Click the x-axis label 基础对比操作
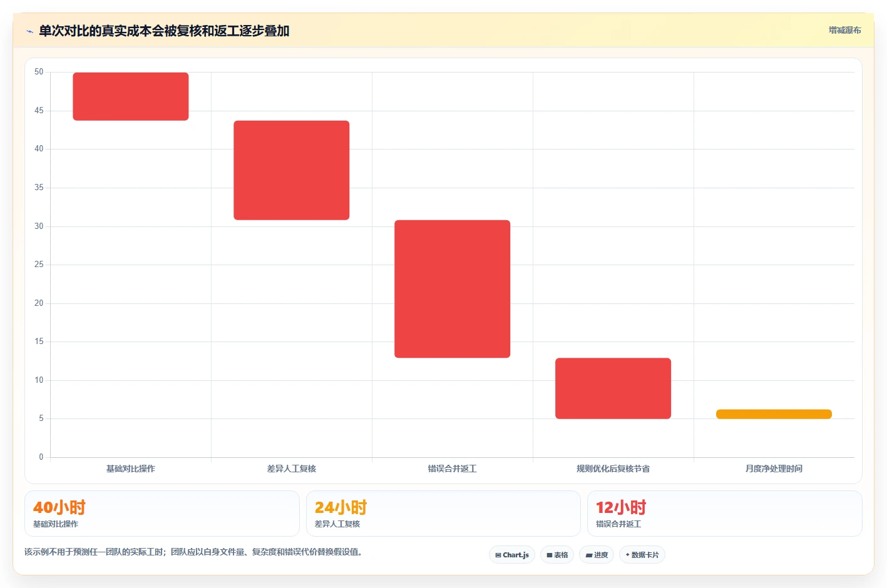 pos(131,469)
